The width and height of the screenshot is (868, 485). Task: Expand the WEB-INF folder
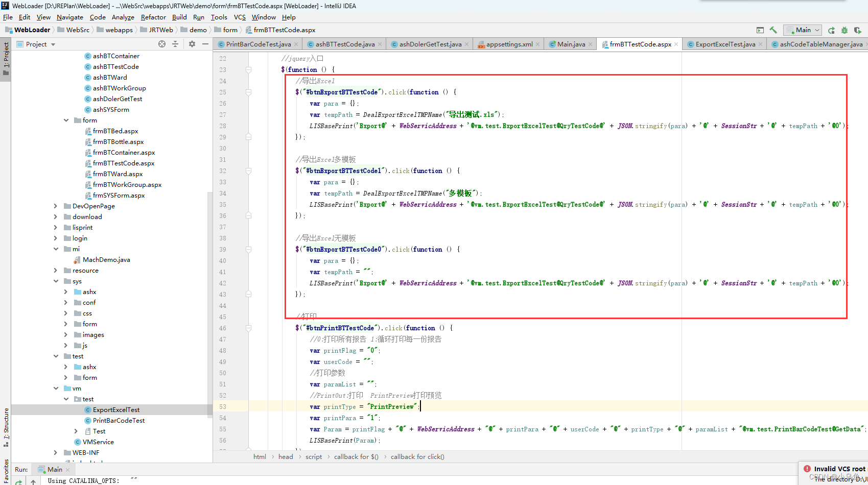(56, 453)
